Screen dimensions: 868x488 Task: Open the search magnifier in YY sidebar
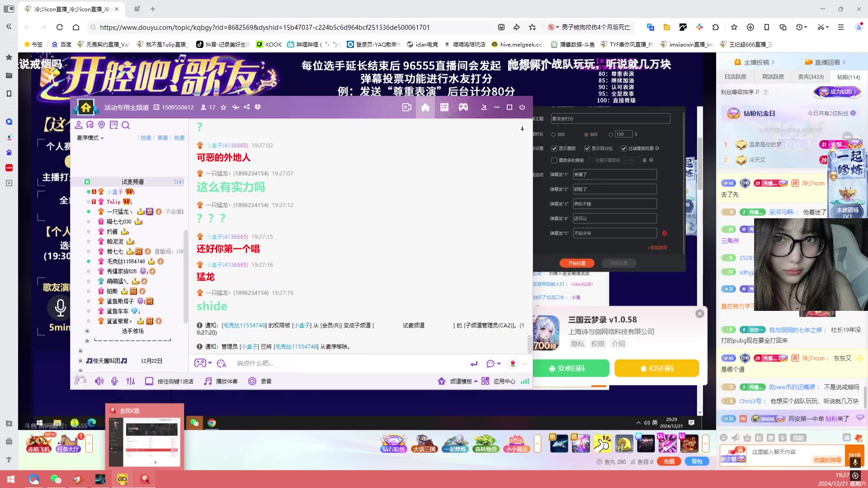click(x=126, y=125)
